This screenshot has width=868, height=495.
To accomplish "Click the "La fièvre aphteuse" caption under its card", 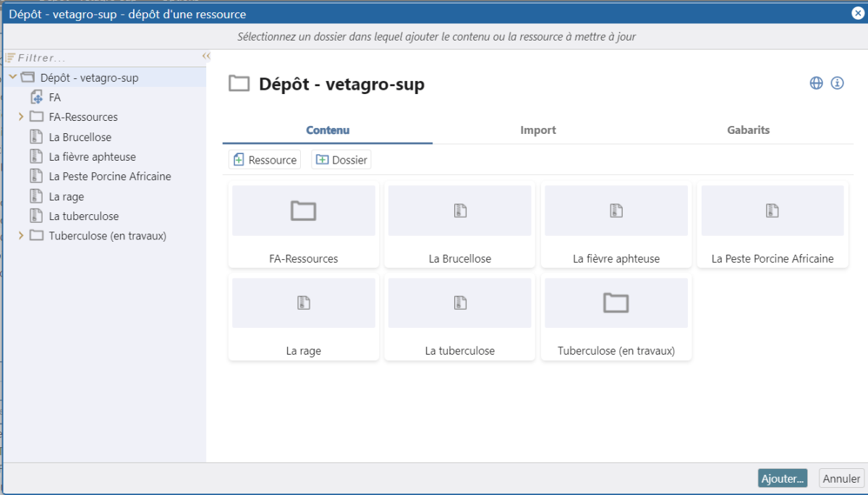I will (616, 258).
